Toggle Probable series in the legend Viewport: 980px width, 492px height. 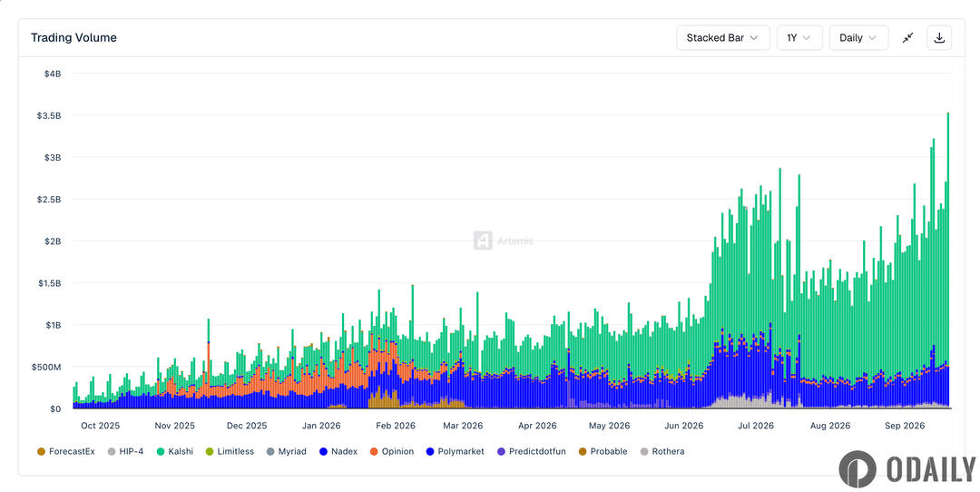click(603, 451)
